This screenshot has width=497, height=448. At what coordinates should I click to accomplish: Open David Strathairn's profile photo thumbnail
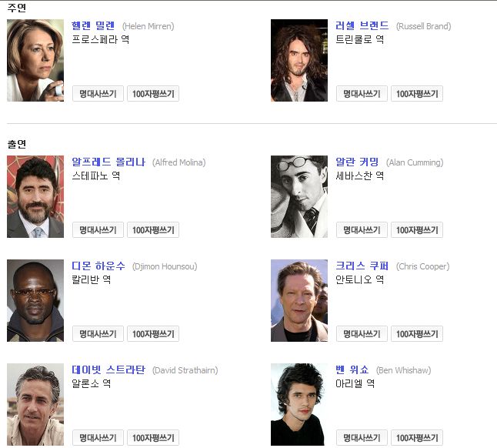[x=35, y=405]
